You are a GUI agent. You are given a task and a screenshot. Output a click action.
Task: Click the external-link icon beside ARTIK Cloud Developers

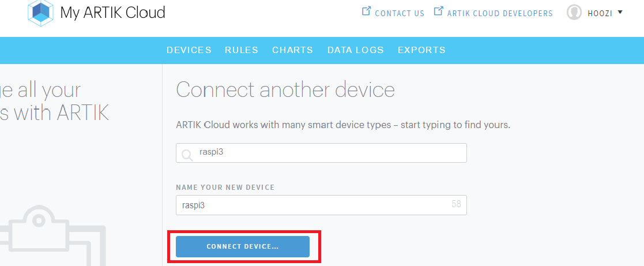point(439,12)
